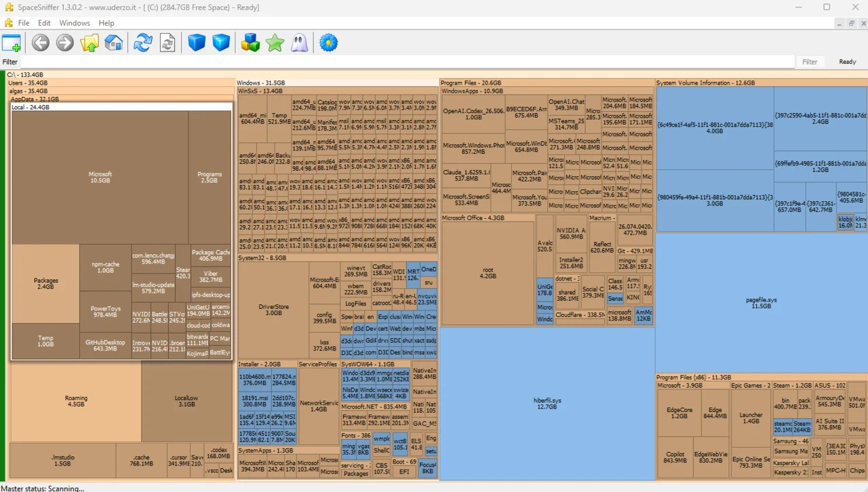
Task: Select the EdgeCore 1.2GB block
Action: tap(679, 413)
